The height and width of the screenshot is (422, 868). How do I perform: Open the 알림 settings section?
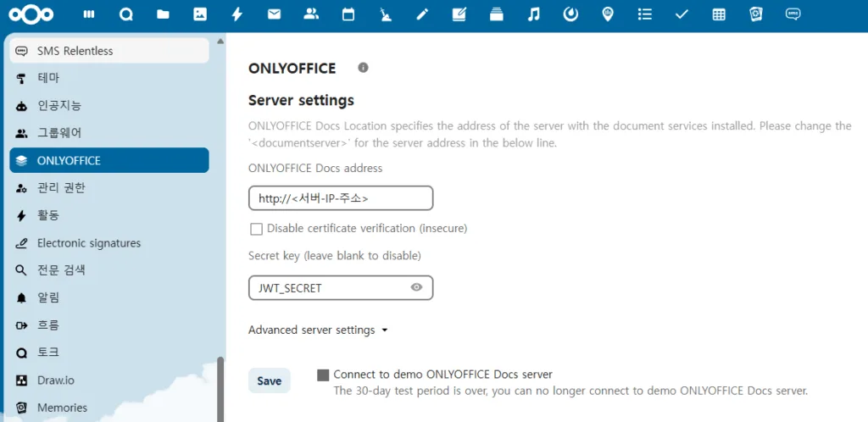(x=109, y=297)
